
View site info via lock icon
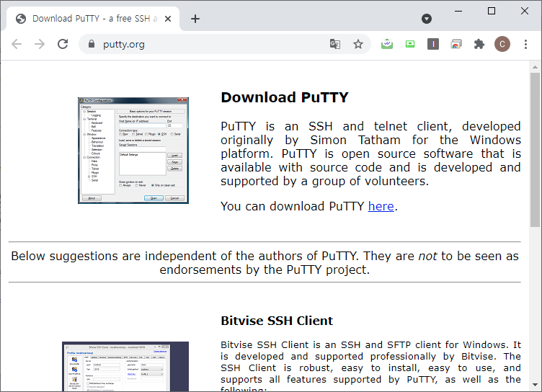[92, 44]
